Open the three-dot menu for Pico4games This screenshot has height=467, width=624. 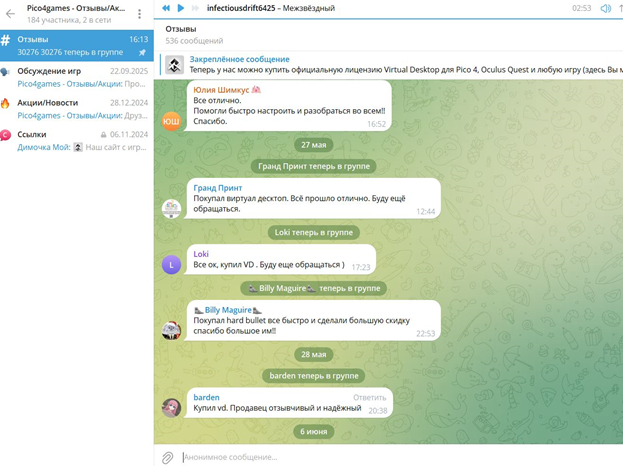pyautogui.click(x=139, y=14)
